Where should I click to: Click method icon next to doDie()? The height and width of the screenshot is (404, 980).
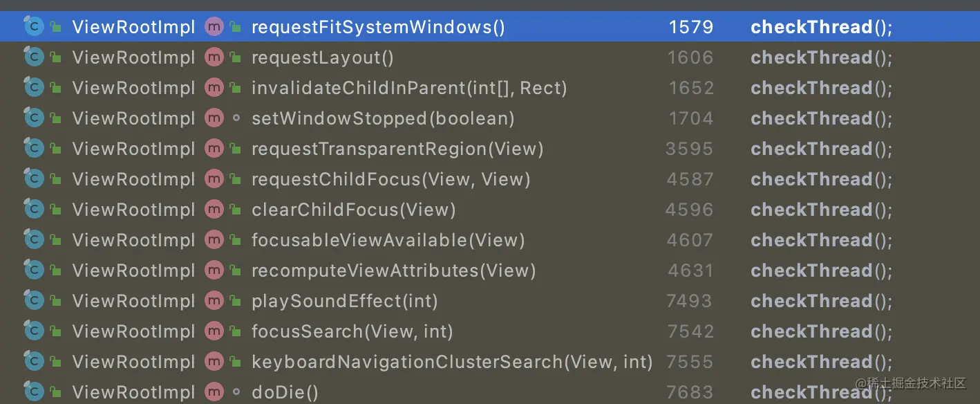click(x=214, y=392)
